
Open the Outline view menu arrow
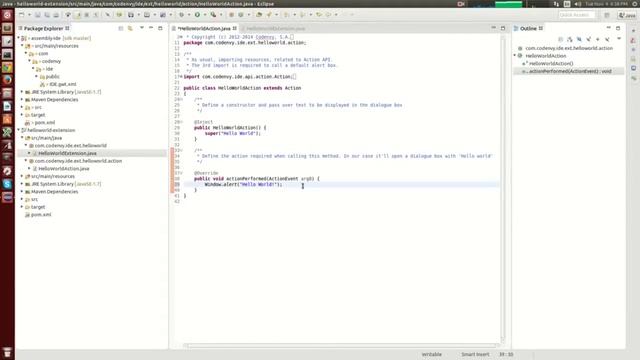pos(619,39)
